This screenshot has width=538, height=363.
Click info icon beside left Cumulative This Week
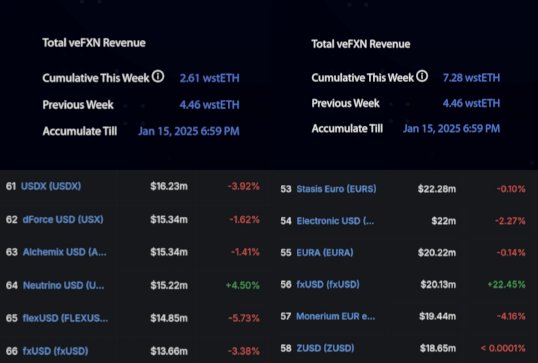[158, 77]
